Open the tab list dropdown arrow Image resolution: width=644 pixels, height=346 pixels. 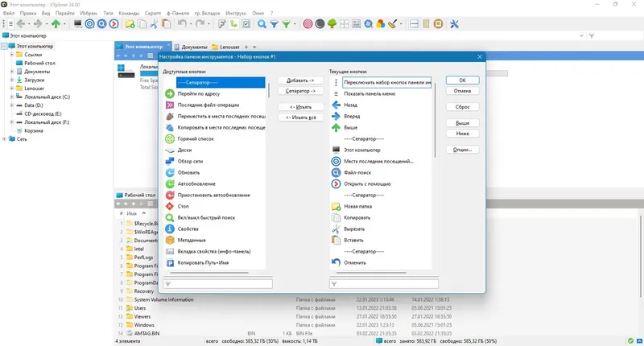pos(254,47)
